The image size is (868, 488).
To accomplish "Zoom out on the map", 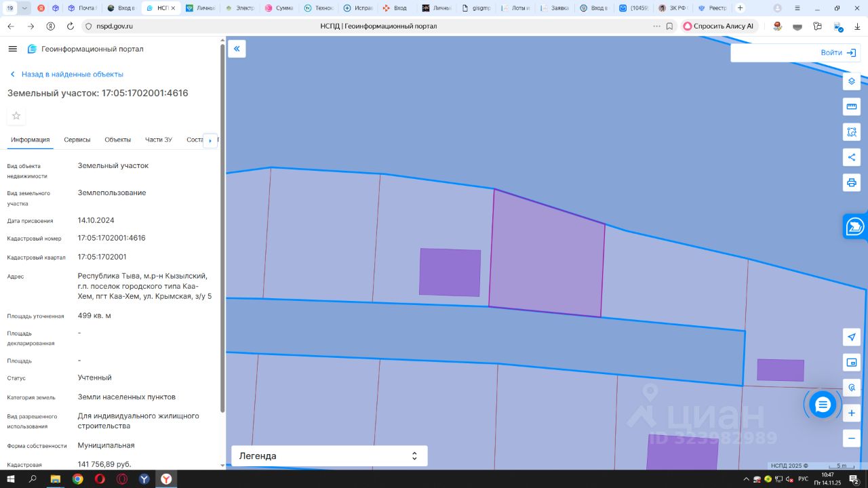I will click(x=852, y=439).
